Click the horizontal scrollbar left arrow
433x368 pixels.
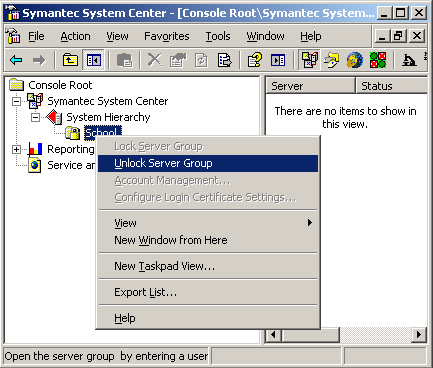[274, 334]
